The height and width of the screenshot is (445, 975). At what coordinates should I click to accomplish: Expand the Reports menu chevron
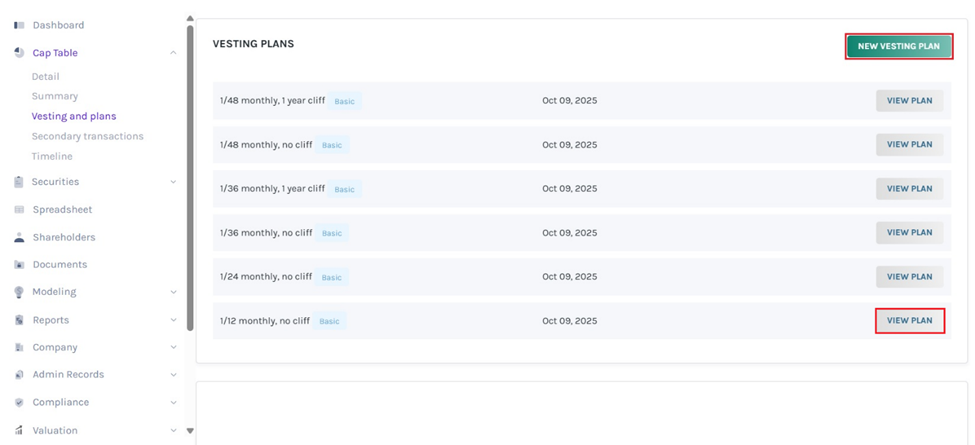tap(173, 320)
